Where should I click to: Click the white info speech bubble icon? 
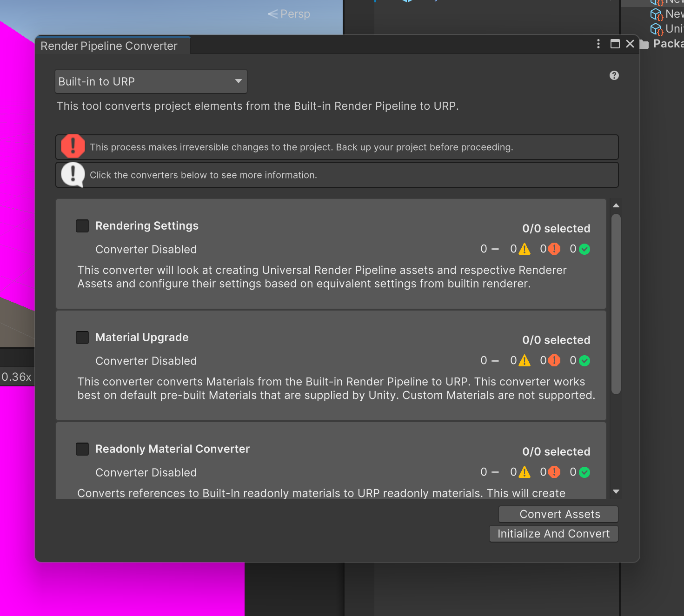[73, 175]
